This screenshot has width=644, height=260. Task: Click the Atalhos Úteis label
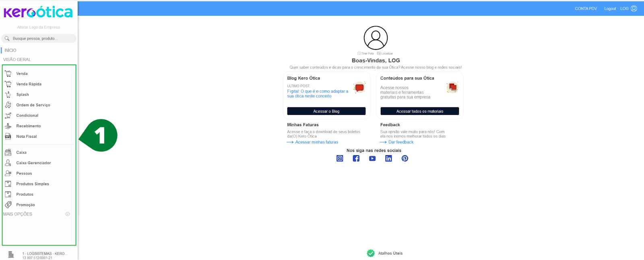390,253
